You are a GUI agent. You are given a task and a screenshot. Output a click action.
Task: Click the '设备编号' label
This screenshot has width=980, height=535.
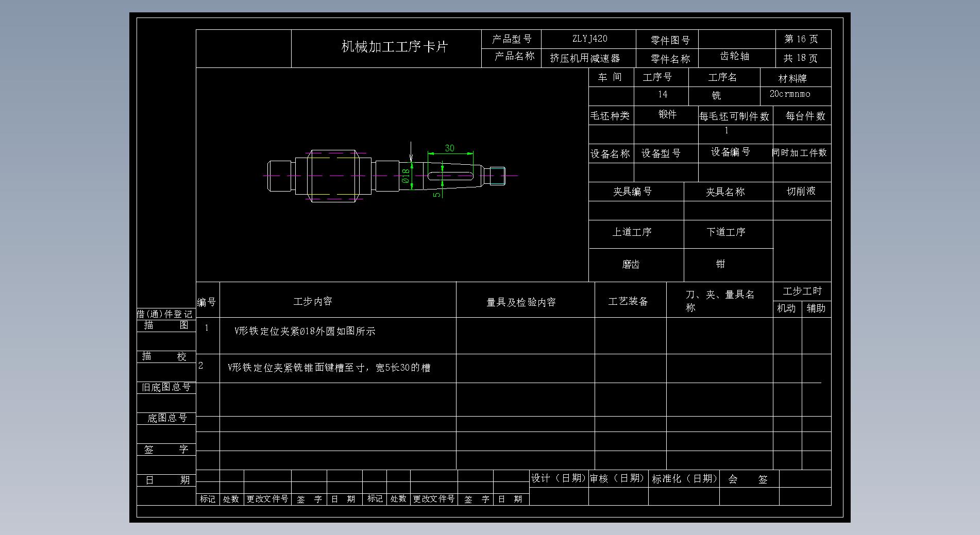[x=731, y=152]
